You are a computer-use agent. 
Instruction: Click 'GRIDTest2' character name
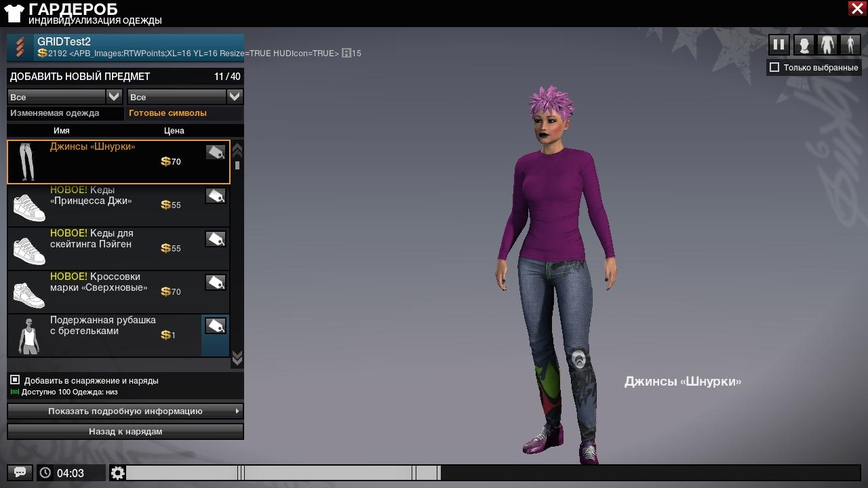pyautogui.click(x=64, y=41)
